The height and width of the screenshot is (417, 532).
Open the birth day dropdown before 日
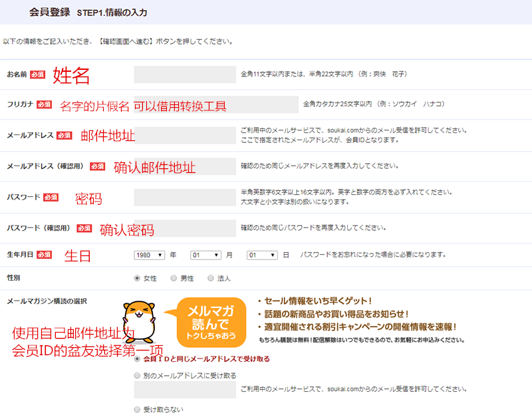click(x=261, y=255)
